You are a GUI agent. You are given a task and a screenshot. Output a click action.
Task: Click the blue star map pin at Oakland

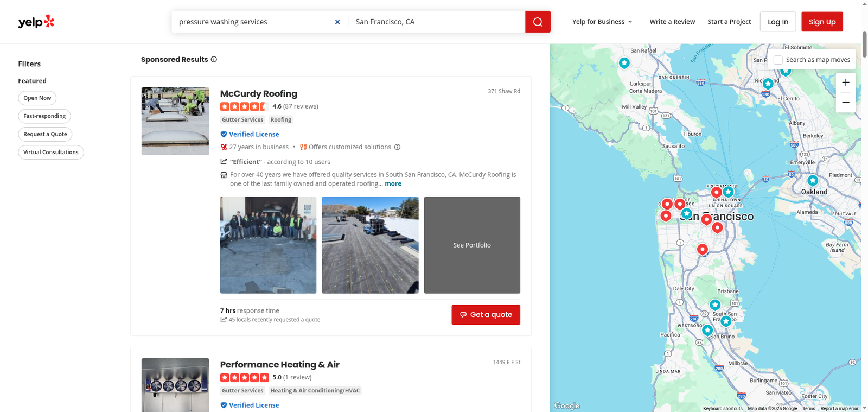click(x=813, y=180)
